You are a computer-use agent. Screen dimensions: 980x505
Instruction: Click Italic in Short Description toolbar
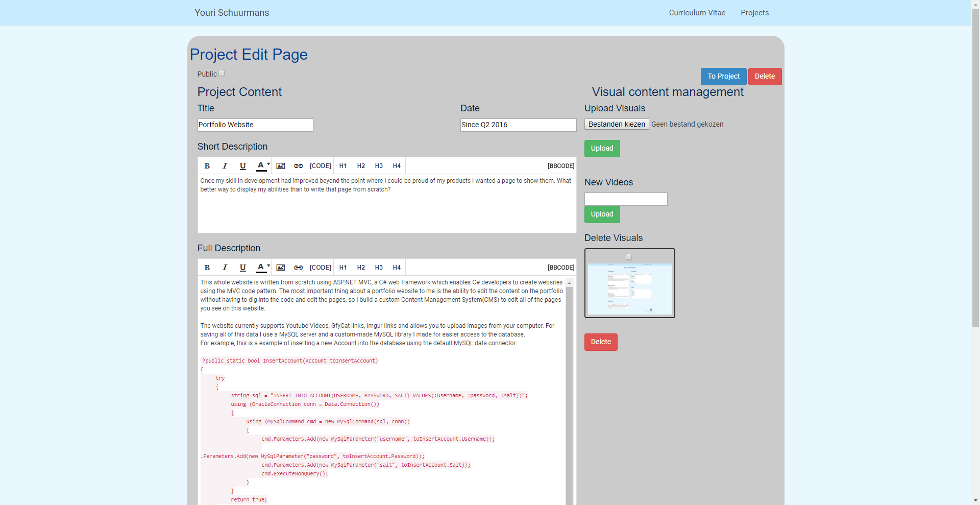pos(225,166)
